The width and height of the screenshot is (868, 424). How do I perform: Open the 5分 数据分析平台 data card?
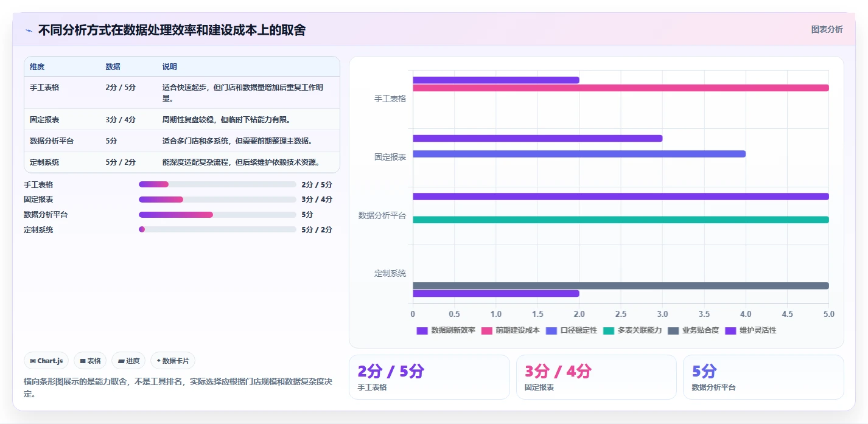(x=763, y=377)
